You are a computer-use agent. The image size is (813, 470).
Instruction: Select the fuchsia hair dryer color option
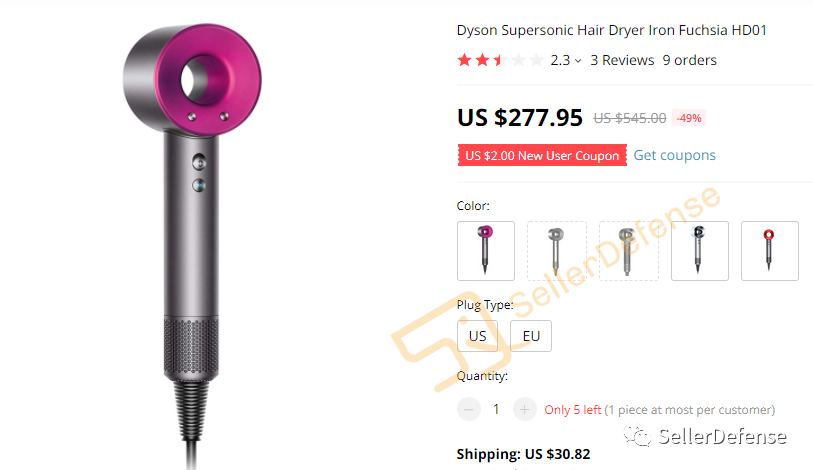(x=486, y=251)
